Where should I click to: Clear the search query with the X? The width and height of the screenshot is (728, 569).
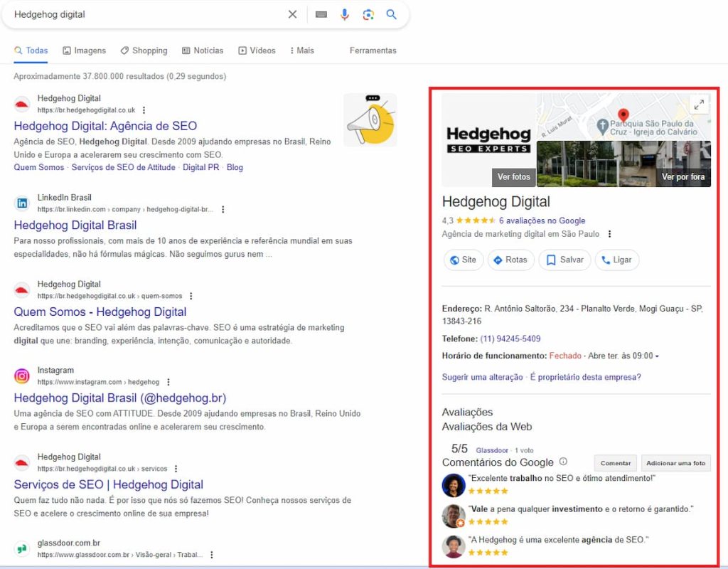click(292, 14)
